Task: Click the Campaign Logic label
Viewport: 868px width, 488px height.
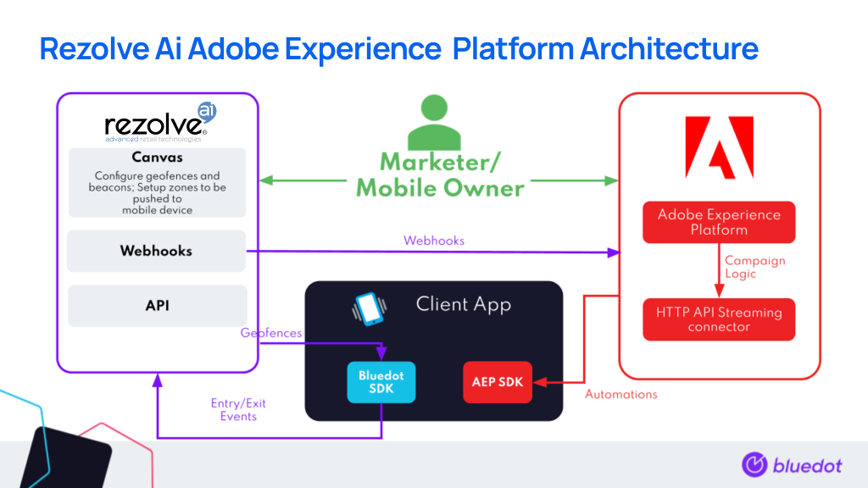Action: coord(754,267)
